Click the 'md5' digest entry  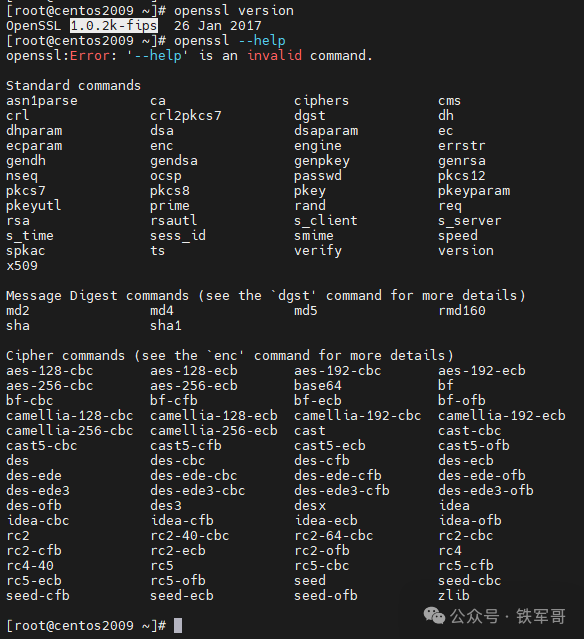(306, 311)
